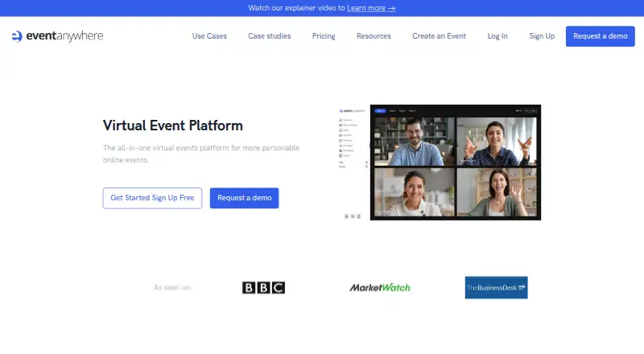Click Get Started Sign Up Free button
Viewport: 644px width, 354px height.
coord(152,198)
